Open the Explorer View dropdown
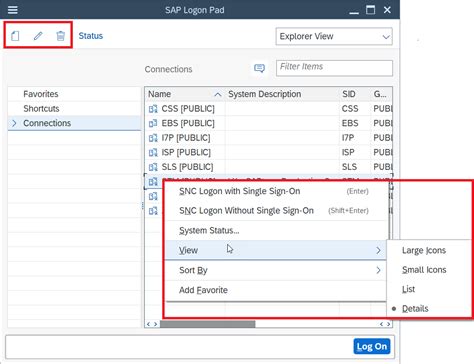 334,36
